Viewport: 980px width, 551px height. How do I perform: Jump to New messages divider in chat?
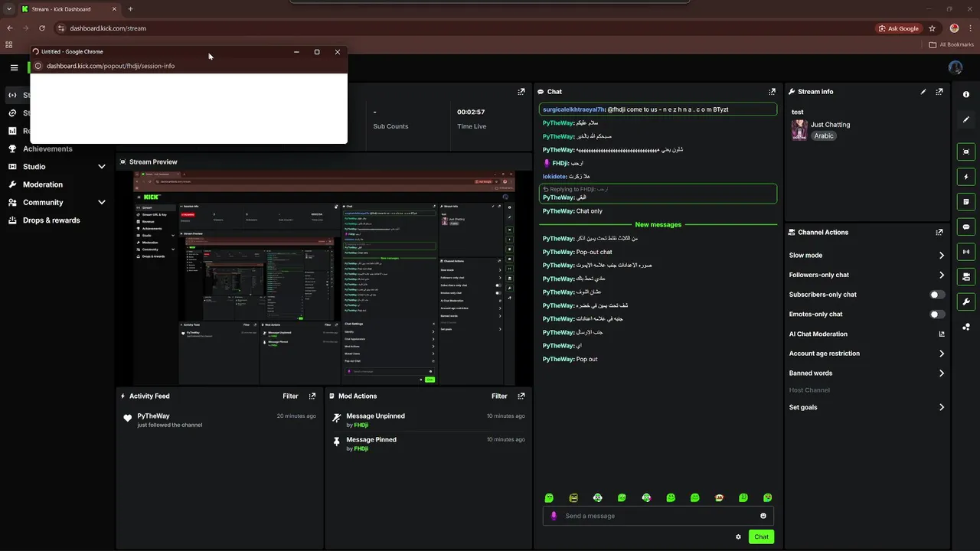658,225
